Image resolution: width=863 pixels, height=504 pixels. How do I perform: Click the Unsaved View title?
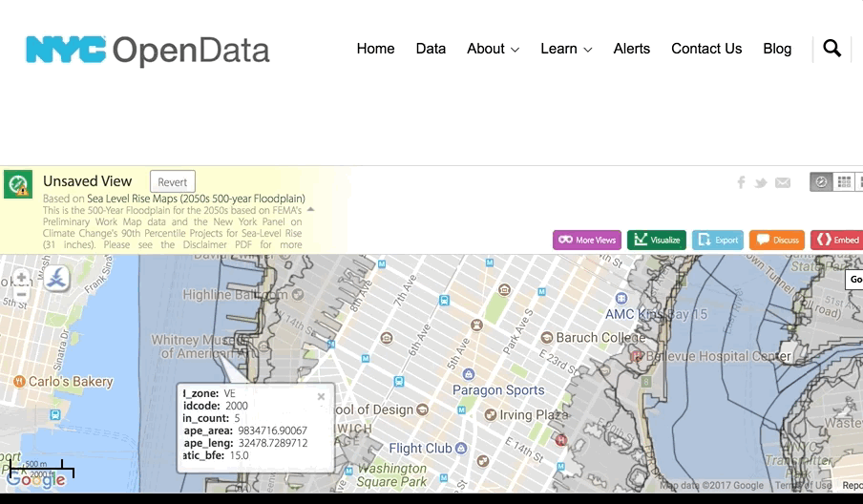pos(88,181)
